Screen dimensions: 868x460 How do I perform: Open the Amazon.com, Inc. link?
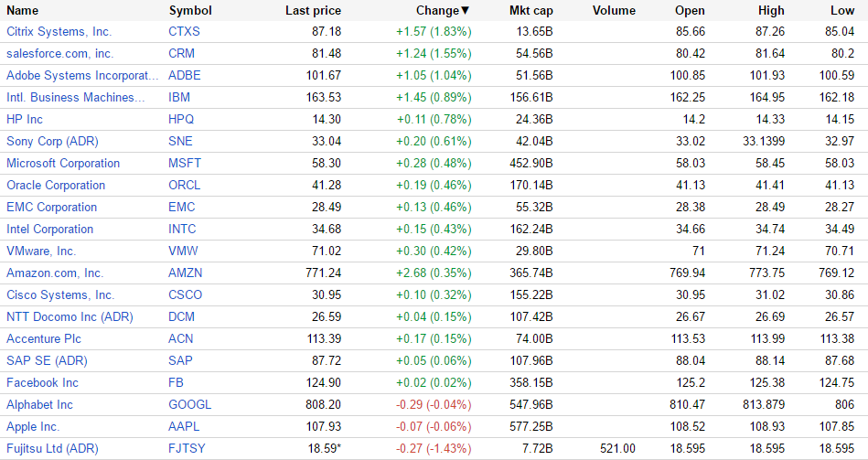click(55, 273)
